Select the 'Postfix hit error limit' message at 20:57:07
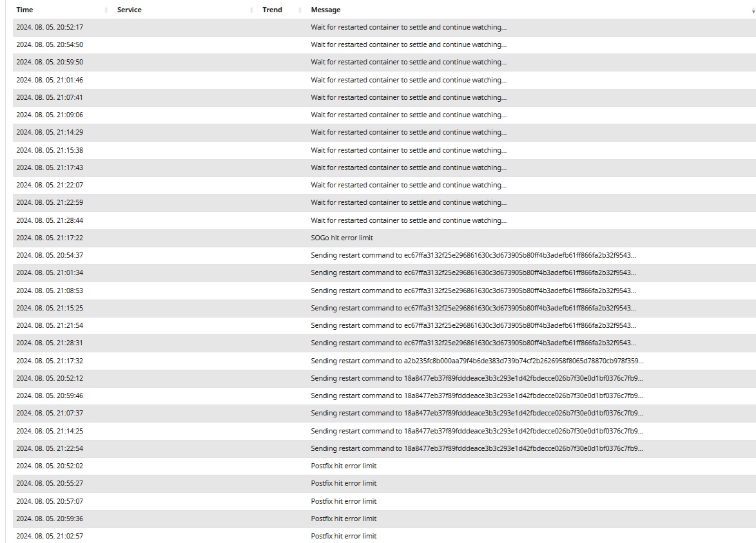Viewport: 756px width, 543px height. (344, 502)
